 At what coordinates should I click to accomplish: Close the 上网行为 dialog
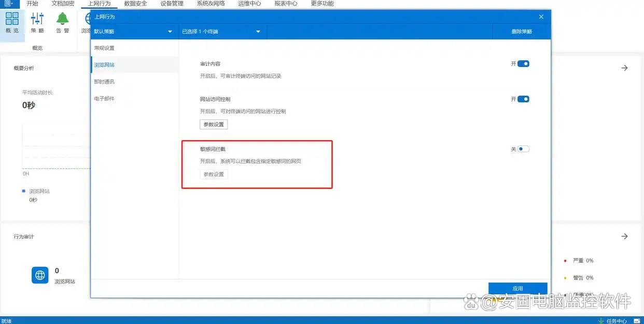pyautogui.click(x=541, y=17)
